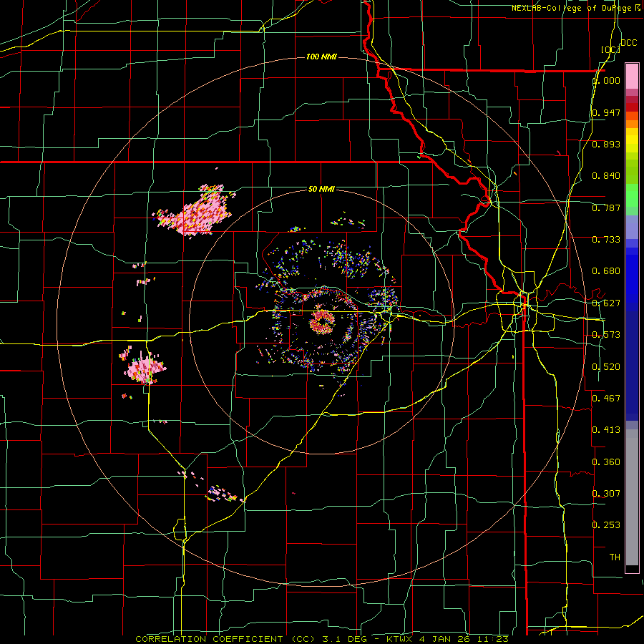
Task: Click the KTWX station identifier
Action: [400, 639]
